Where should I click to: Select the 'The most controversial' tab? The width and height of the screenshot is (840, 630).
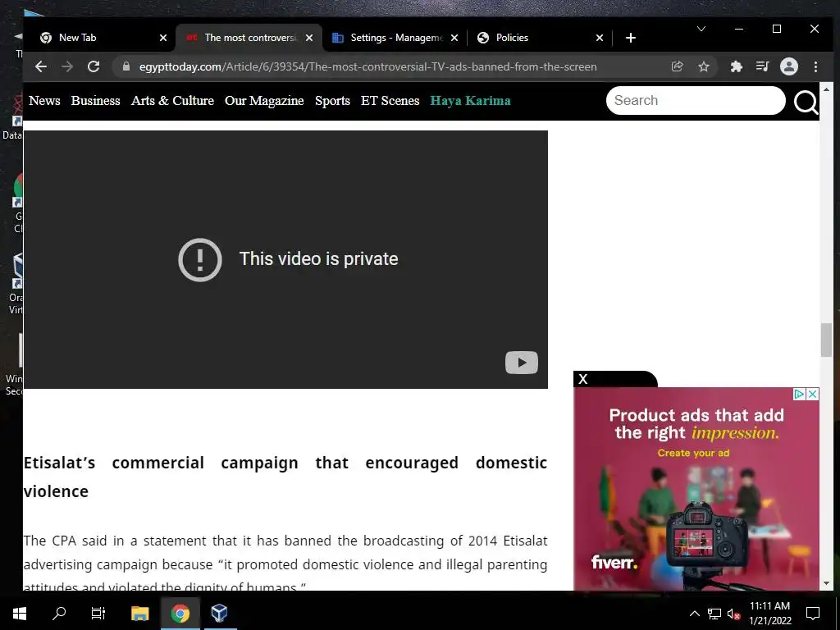pyautogui.click(x=249, y=38)
